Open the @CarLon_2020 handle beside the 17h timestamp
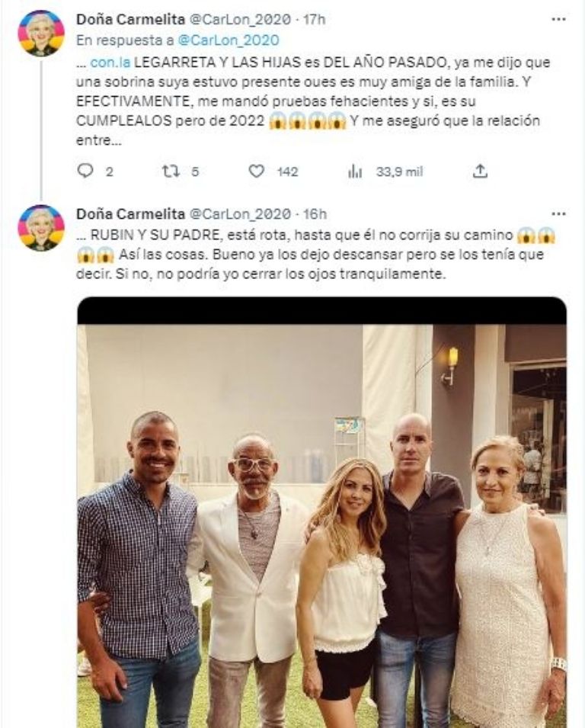This screenshot has width=585, height=728. click(x=239, y=19)
